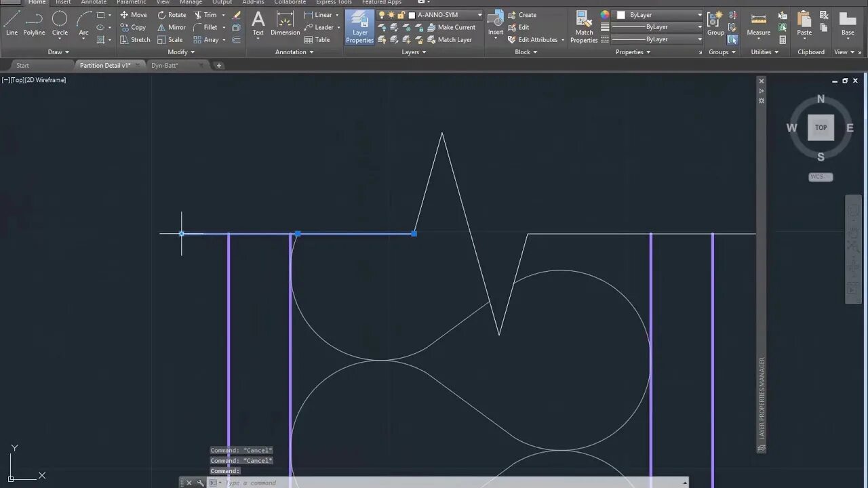Click the TOP face of ViewCube

pos(821,127)
